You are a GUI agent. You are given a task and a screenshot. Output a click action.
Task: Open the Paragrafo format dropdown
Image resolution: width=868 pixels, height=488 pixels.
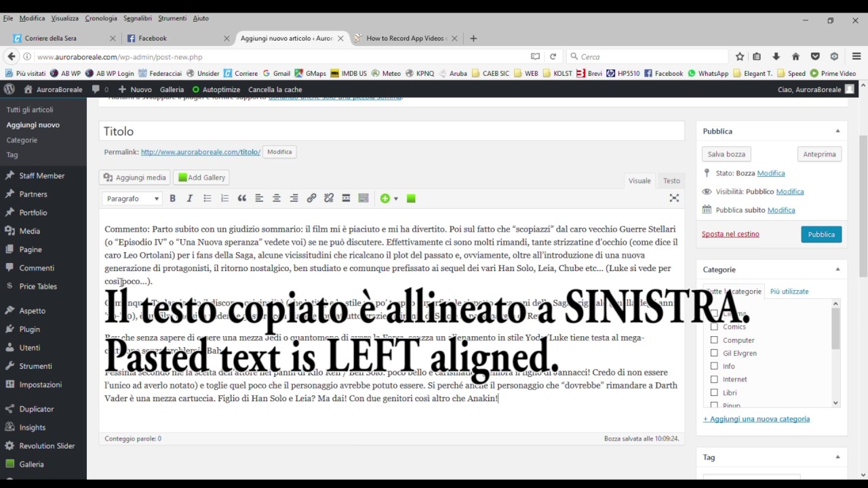pyautogui.click(x=132, y=199)
